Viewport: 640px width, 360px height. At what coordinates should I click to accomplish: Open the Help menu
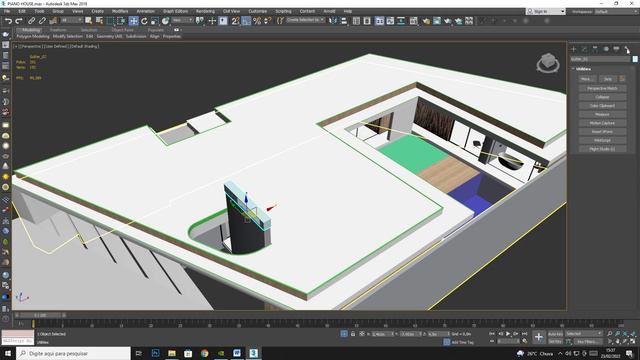348,11
